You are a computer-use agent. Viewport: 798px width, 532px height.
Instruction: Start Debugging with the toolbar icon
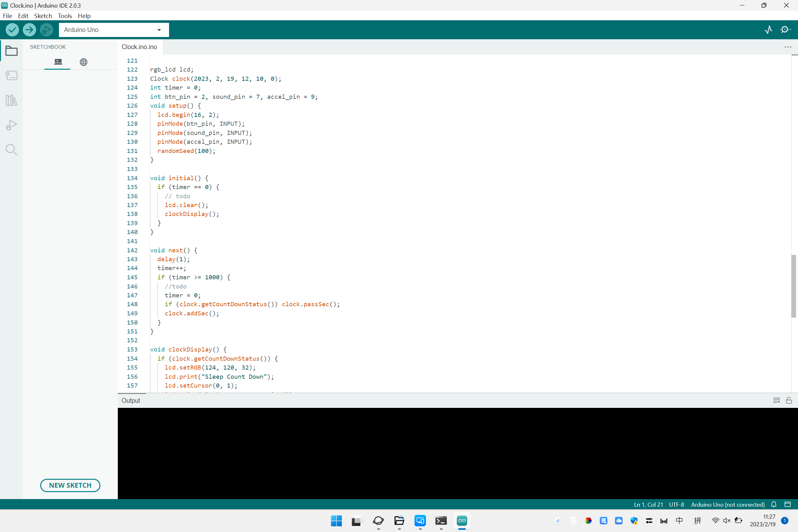point(47,30)
